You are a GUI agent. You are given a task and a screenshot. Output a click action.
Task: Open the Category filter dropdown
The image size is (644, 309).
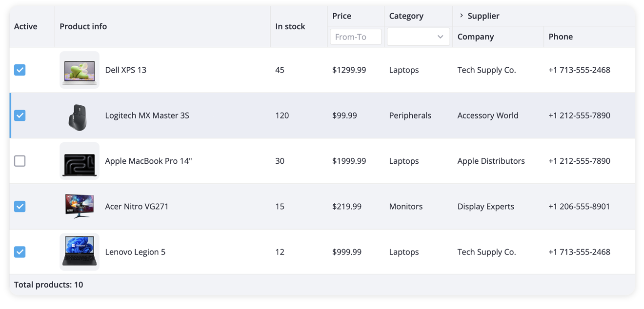tap(418, 37)
